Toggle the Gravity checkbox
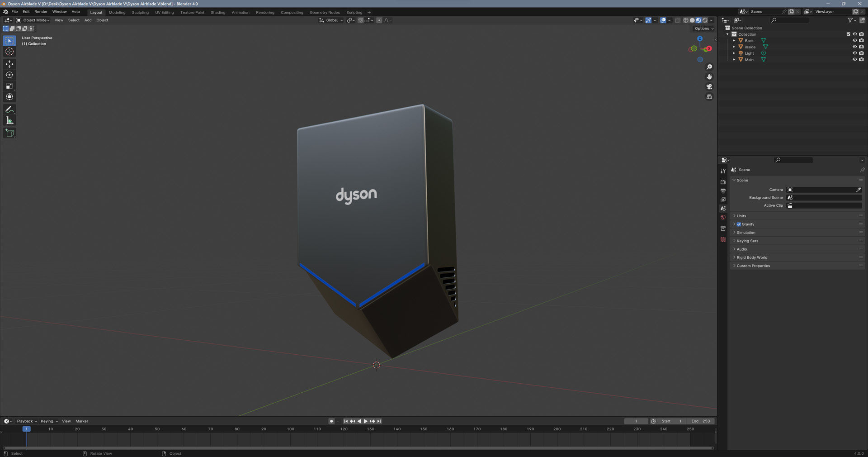 (739, 224)
